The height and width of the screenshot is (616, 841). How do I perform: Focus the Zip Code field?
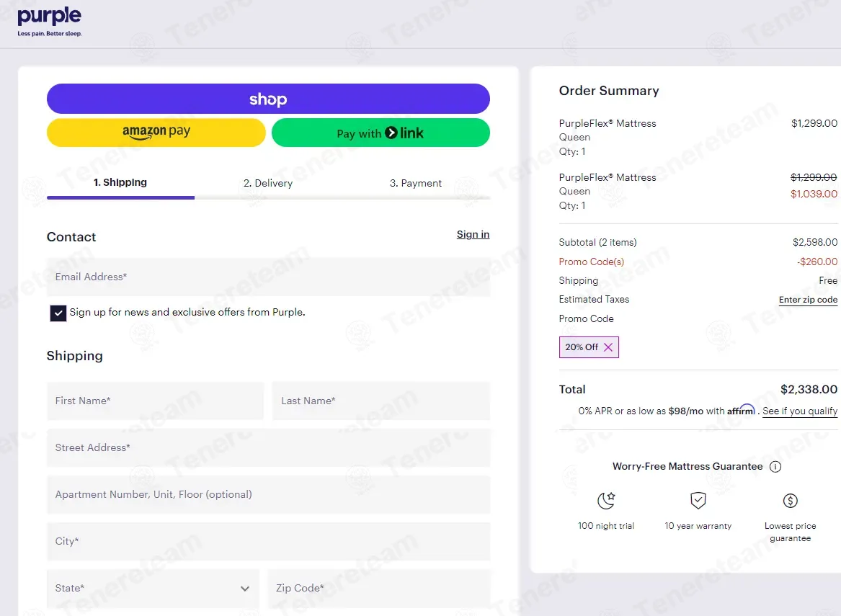point(378,588)
